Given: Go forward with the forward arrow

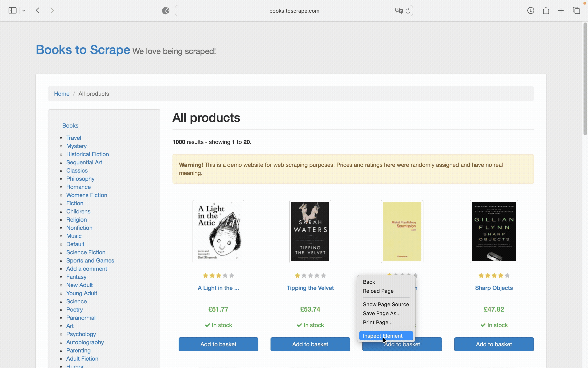Looking at the screenshot, I should point(52,10).
